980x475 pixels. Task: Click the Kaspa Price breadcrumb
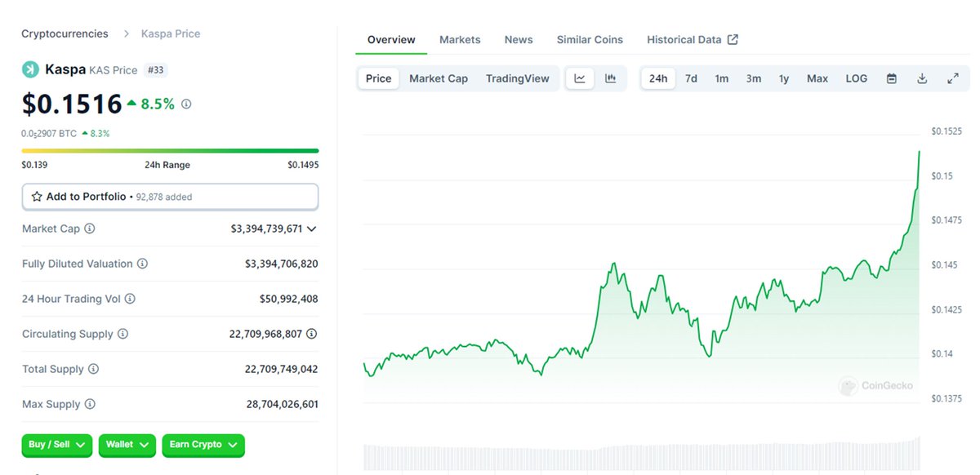(171, 33)
